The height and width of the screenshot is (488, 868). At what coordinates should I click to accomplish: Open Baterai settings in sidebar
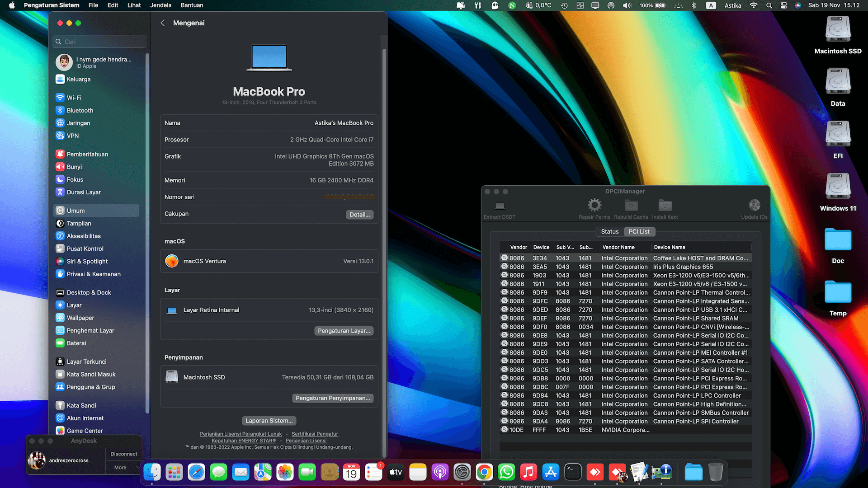[96, 343]
